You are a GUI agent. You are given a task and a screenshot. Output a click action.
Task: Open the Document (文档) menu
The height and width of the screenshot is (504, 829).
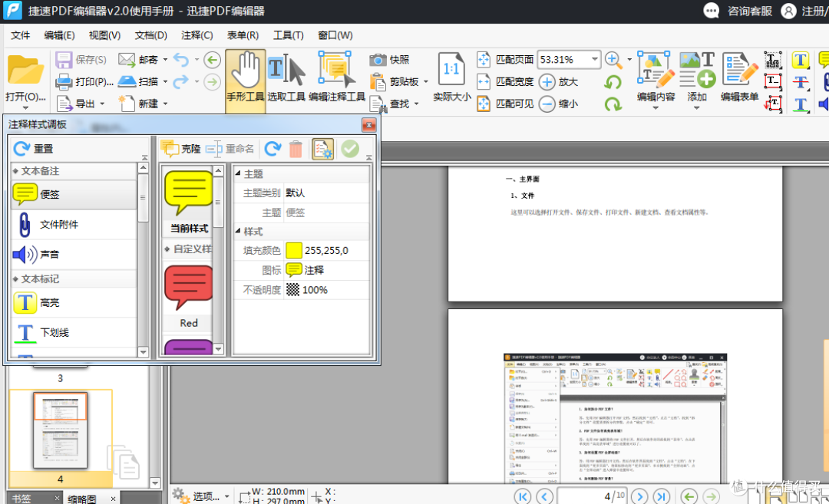[x=150, y=35]
